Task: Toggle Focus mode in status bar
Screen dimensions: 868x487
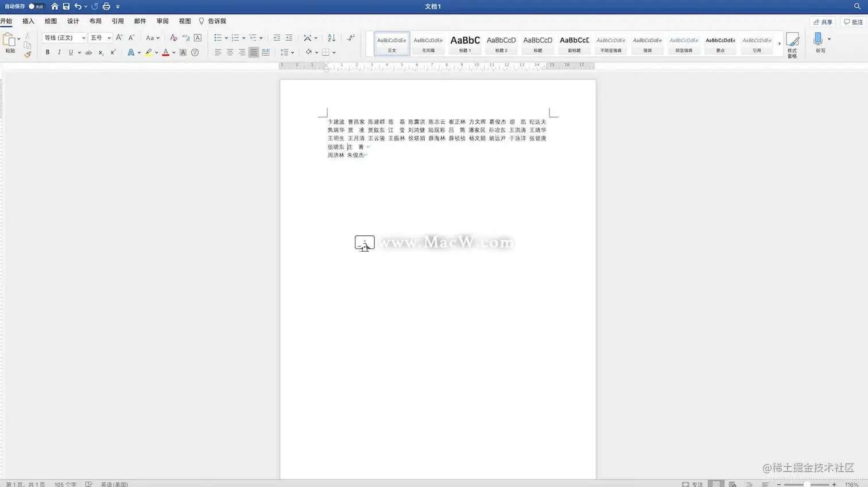Action: coord(692,484)
